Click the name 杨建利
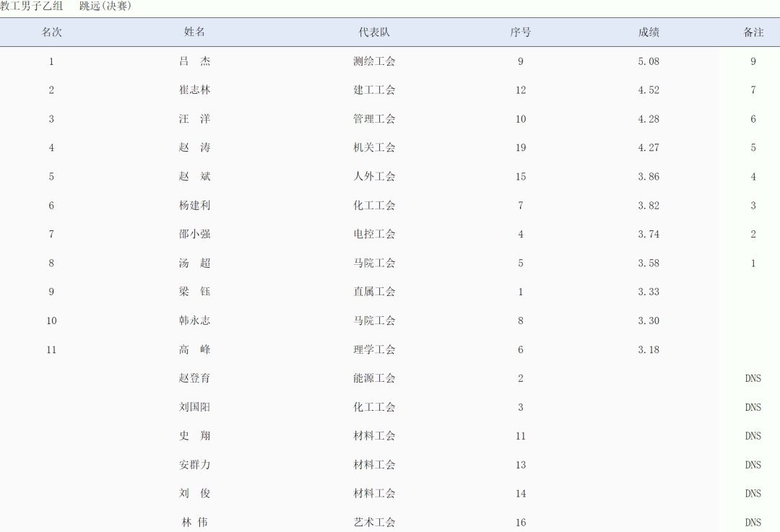 195,206
